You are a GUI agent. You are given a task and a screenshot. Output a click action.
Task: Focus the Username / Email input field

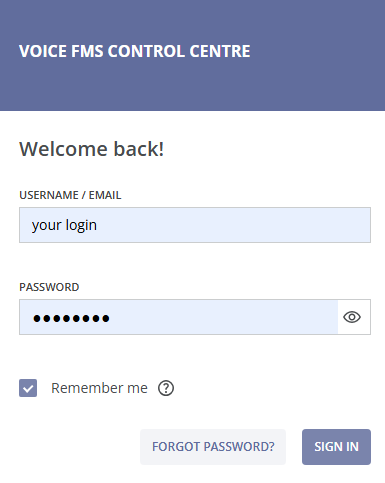coord(195,225)
